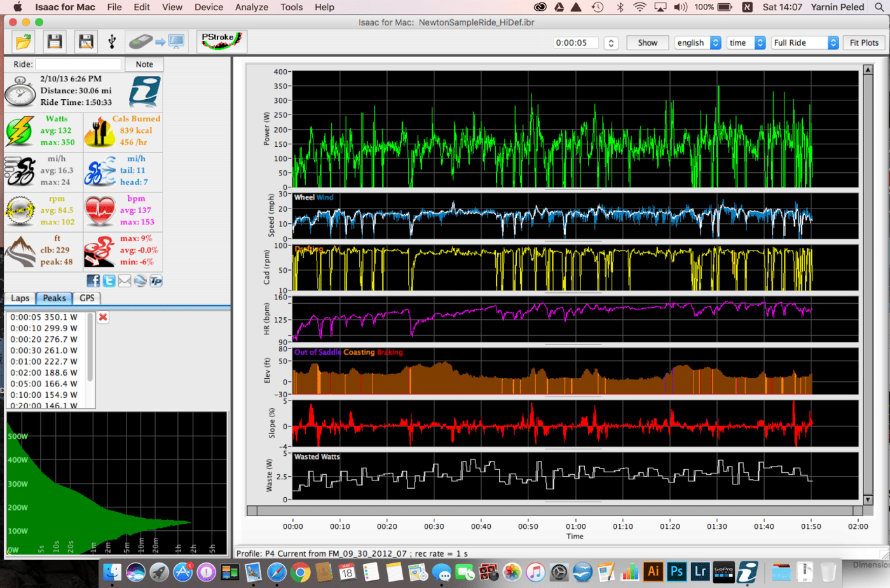Image resolution: width=890 pixels, height=588 pixels.
Task: Click the red X delete button
Action: 103,317
